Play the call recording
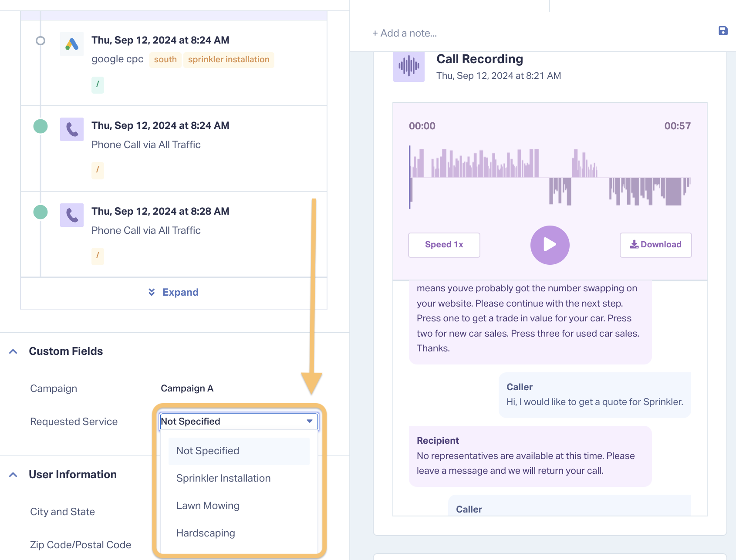Image resolution: width=736 pixels, height=560 pixels. click(x=550, y=245)
